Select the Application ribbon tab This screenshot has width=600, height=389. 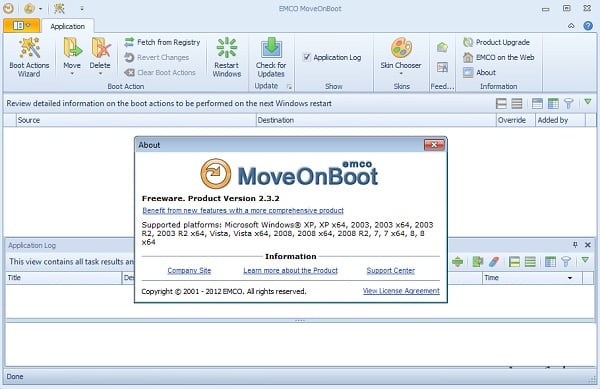(68, 26)
